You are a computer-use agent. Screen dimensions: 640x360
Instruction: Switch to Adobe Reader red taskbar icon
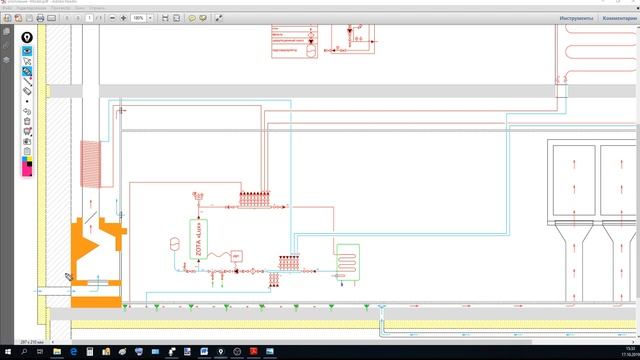click(x=253, y=351)
